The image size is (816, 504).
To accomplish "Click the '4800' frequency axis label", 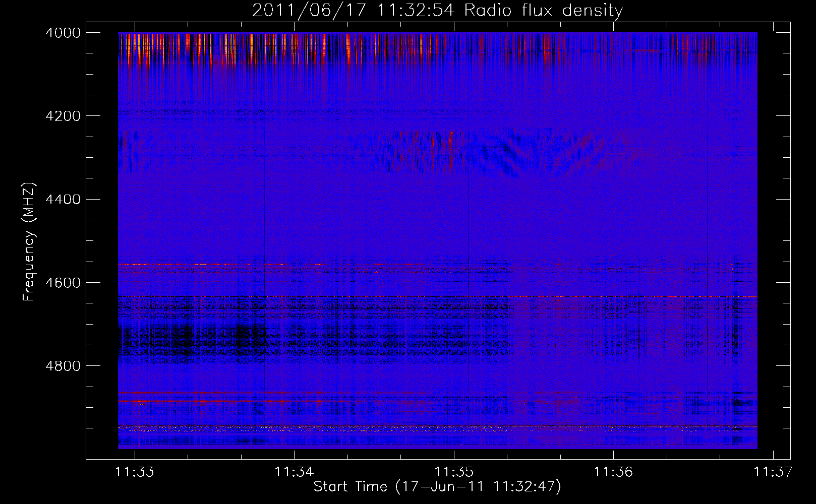I will [x=63, y=366].
